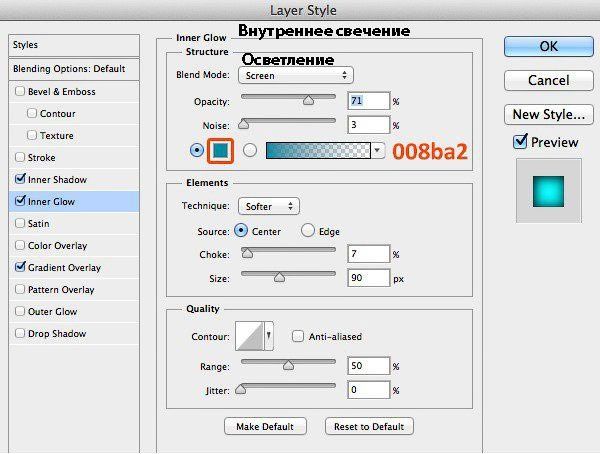Open the Styles list item
Image resolution: width=600 pixels, height=454 pixels.
[x=74, y=45]
